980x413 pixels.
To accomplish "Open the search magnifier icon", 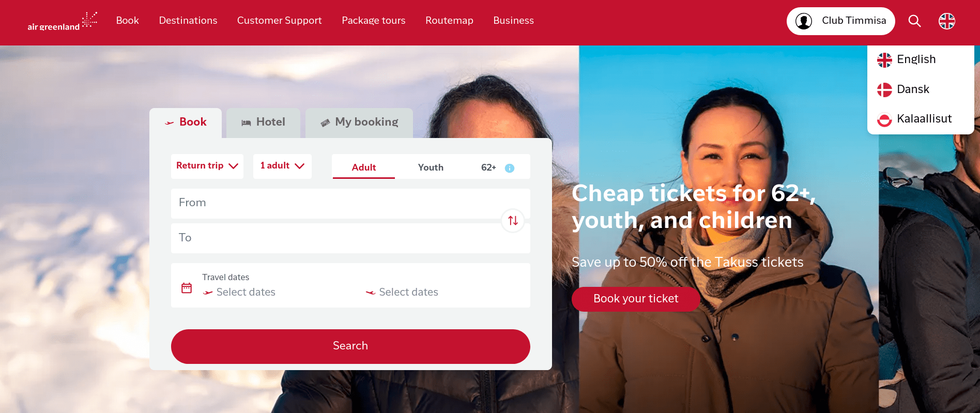I will pos(914,21).
